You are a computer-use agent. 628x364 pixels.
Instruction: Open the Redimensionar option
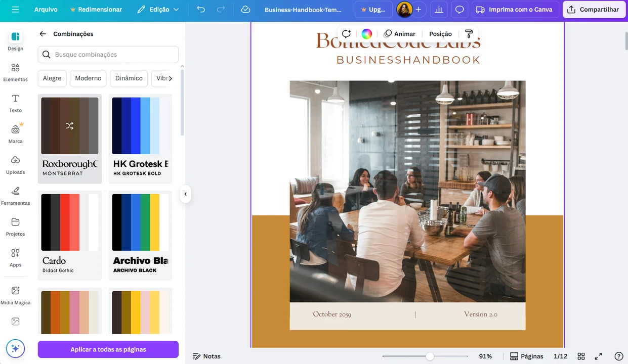point(96,10)
